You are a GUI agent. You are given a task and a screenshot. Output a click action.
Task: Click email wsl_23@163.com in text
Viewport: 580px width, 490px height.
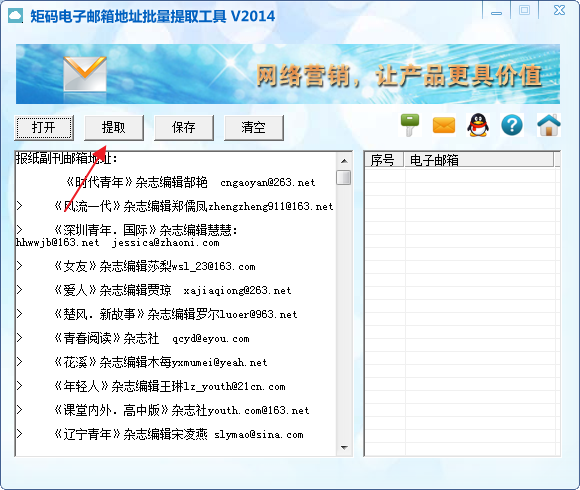(x=213, y=266)
